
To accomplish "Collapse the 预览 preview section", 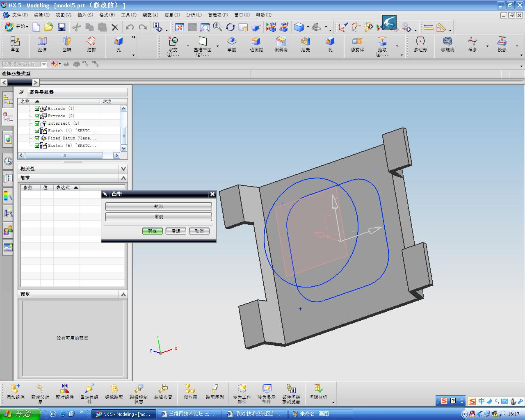I will pyautogui.click(x=123, y=294).
